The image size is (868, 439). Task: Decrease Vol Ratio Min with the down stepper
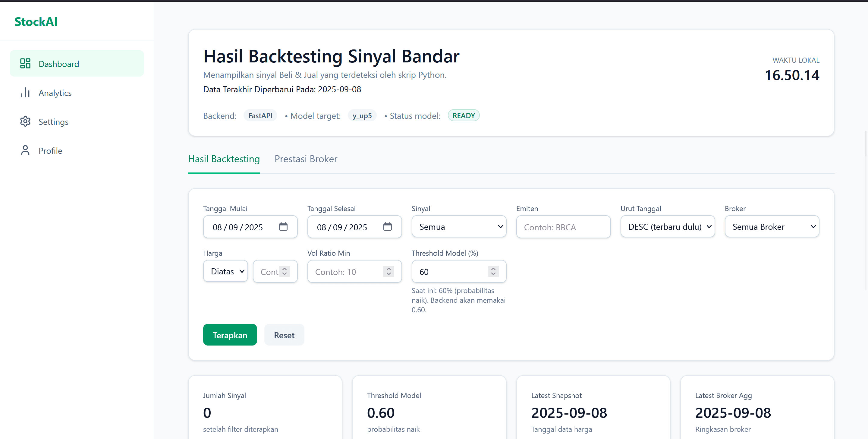(x=388, y=274)
